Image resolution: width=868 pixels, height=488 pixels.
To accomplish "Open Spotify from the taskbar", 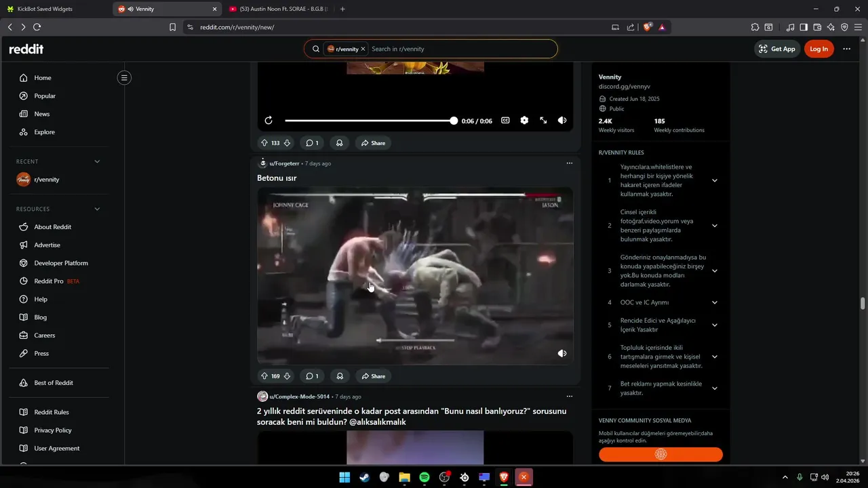I will click(x=425, y=477).
